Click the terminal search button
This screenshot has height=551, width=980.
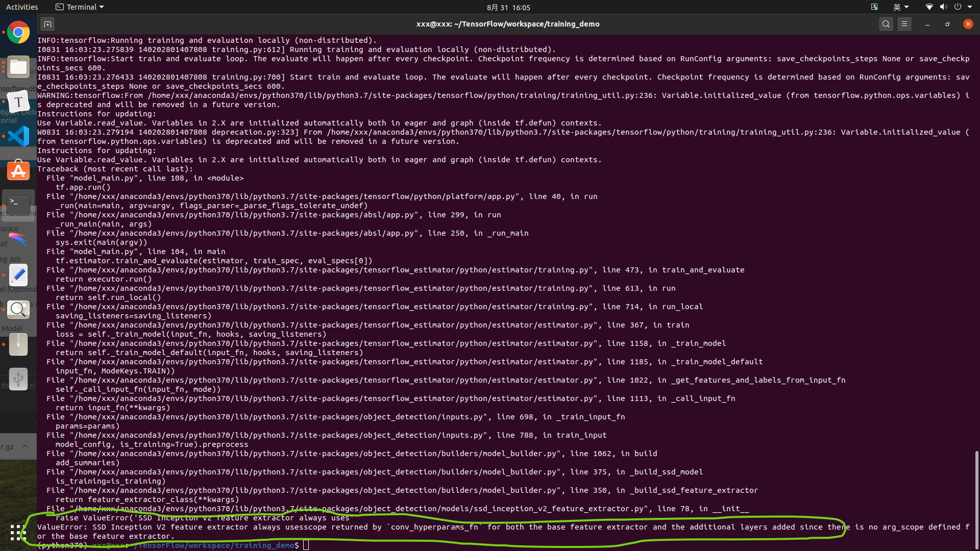point(886,24)
